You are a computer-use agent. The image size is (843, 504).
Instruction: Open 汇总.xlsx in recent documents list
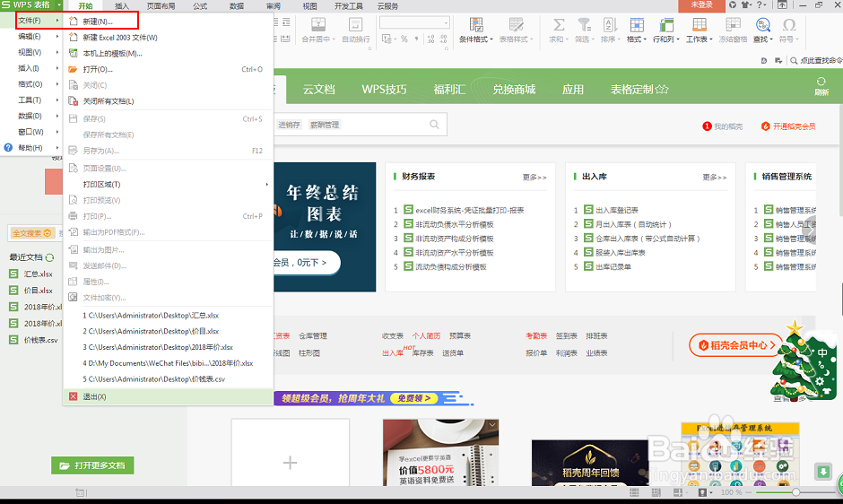(x=39, y=274)
